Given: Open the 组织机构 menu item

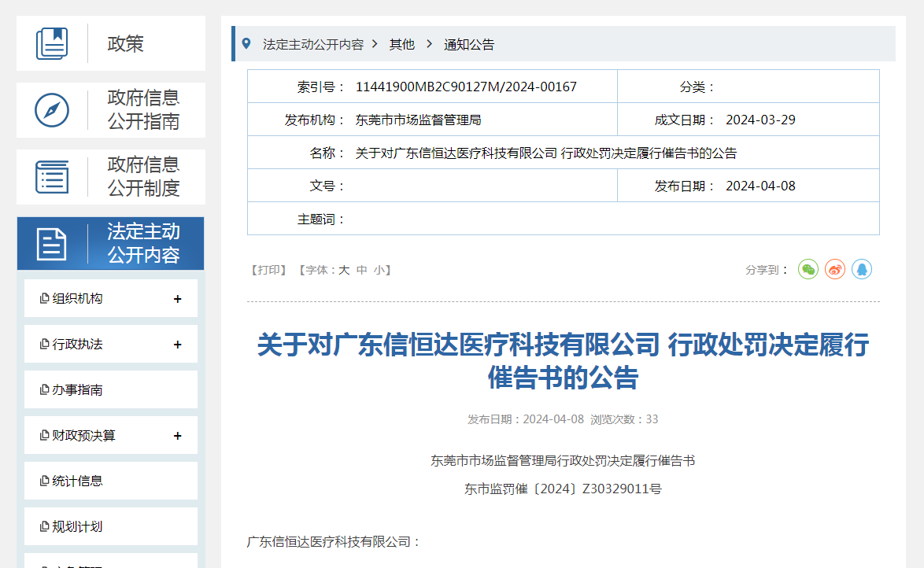Looking at the screenshot, I should [x=111, y=298].
